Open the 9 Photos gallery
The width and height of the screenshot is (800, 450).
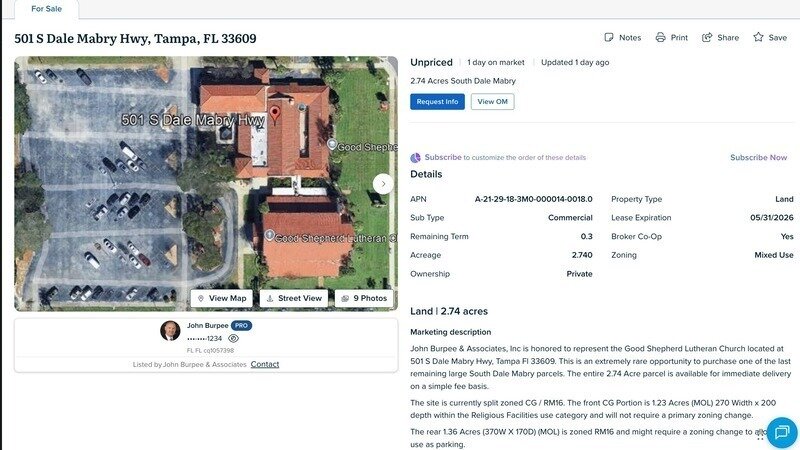coord(364,298)
